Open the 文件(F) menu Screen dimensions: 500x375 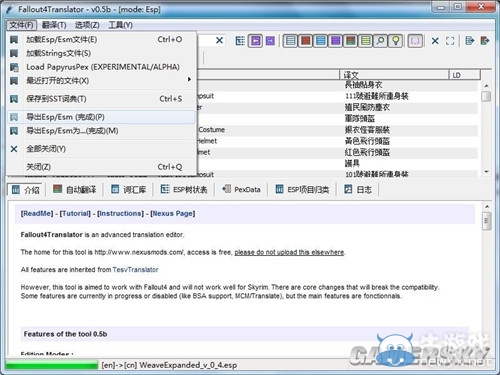pyautogui.click(x=21, y=25)
